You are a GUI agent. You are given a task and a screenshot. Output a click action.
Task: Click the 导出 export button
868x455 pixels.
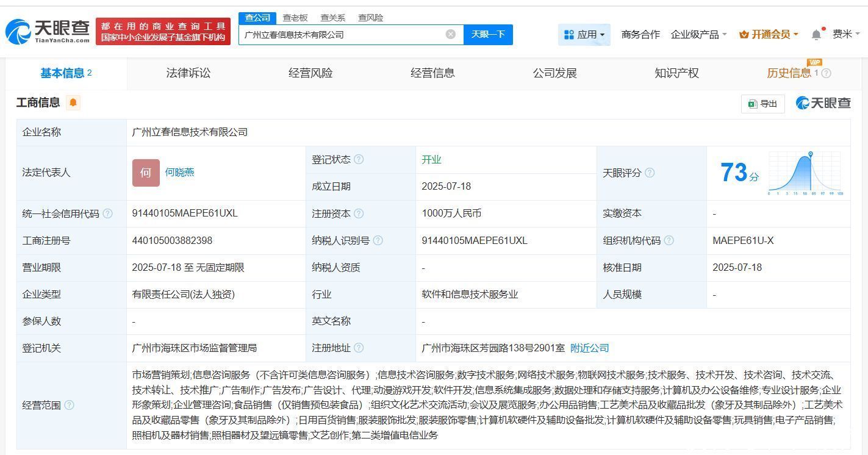coord(763,104)
